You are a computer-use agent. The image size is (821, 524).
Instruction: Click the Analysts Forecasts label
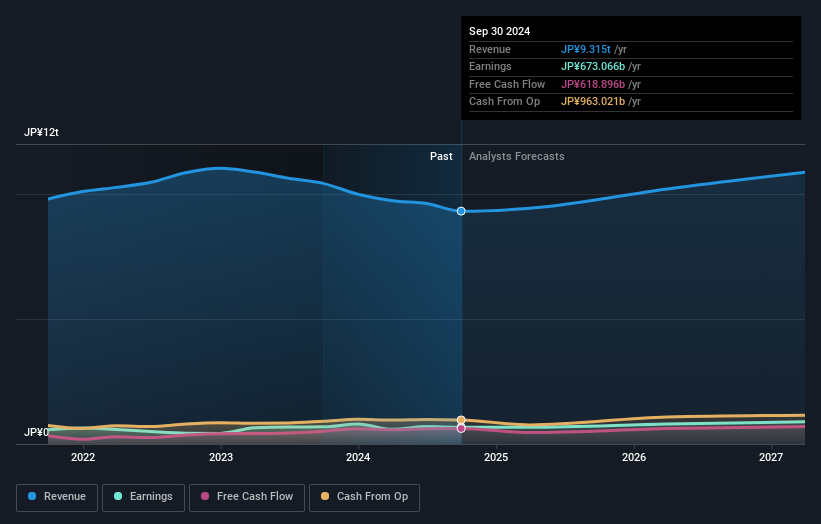tap(517, 157)
